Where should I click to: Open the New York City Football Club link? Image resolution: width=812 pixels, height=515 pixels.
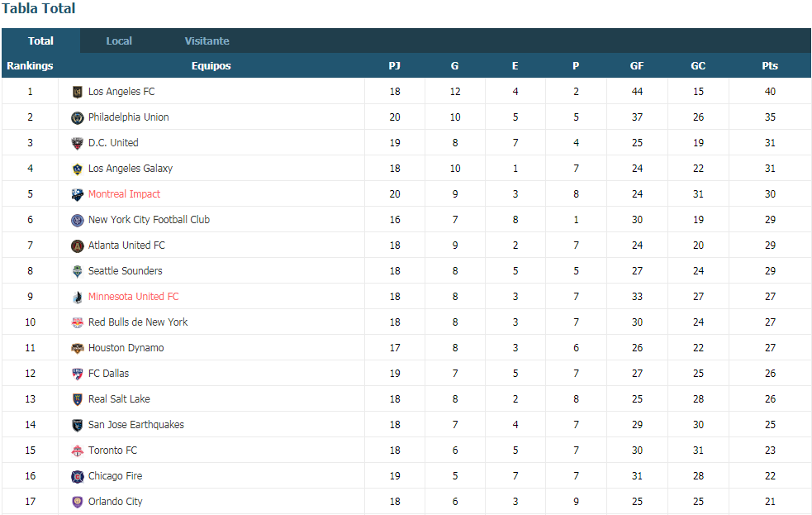pyautogui.click(x=149, y=220)
